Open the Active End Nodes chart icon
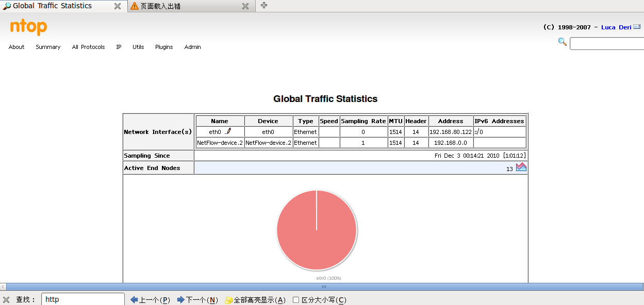 click(521, 167)
